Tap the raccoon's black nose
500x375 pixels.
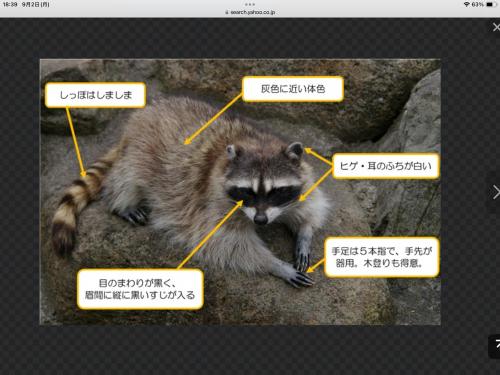pyautogui.click(x=261, y=219)
